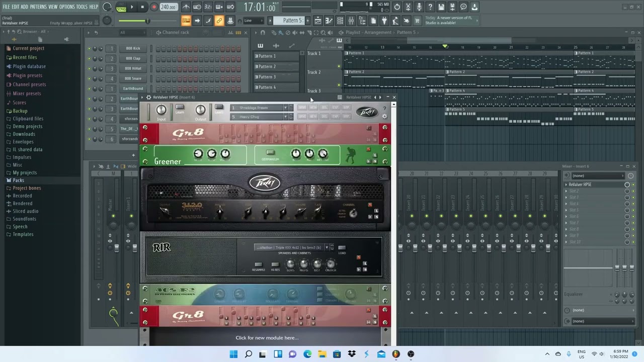This screenshot has height=362, width=644.
Task: Click ReValver settings gear icon
Action: click(384, 117)
